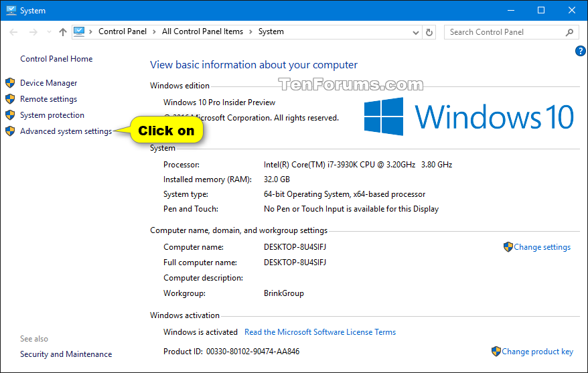Image resolution: width=588 pixels, height=373 pixels.
Task: Open Control Panel Home
Action: [x=56, y=59]
